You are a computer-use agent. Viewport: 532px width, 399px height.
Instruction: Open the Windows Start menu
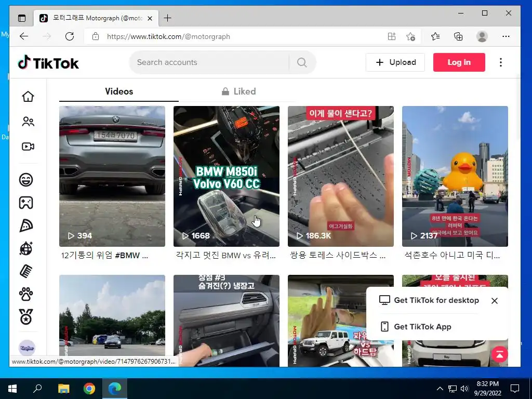click(12, 389)
